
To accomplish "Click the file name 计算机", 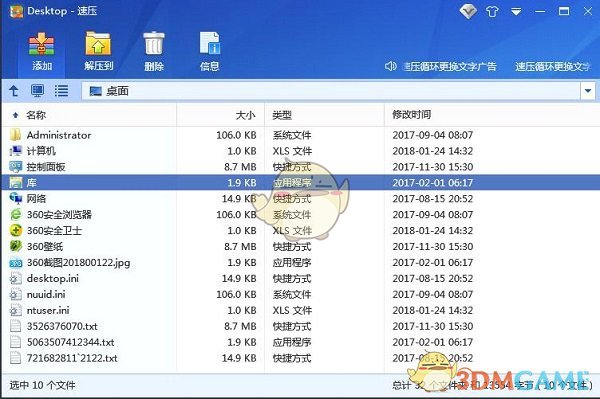I will tap(41, 151).
